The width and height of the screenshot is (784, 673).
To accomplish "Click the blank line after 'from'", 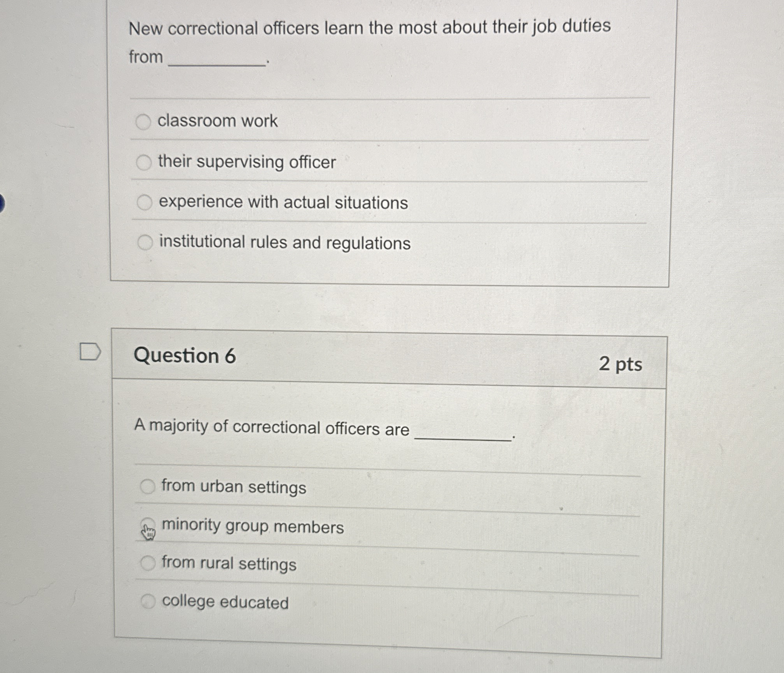I will click(x=216, y=62).
